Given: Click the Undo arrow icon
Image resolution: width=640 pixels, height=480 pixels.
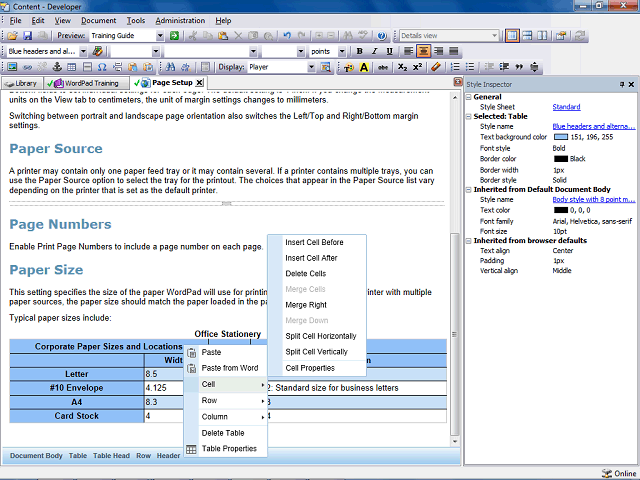Looking at the screenshot, I should coord(287,36).
